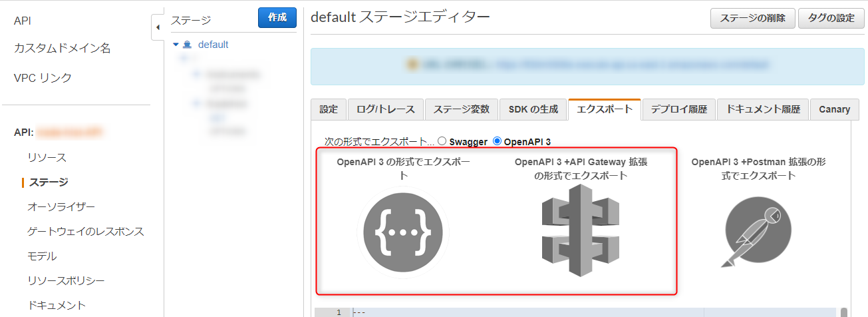Open モデル section
This screenshot has width=868, height=317.
tap(42, 256)
